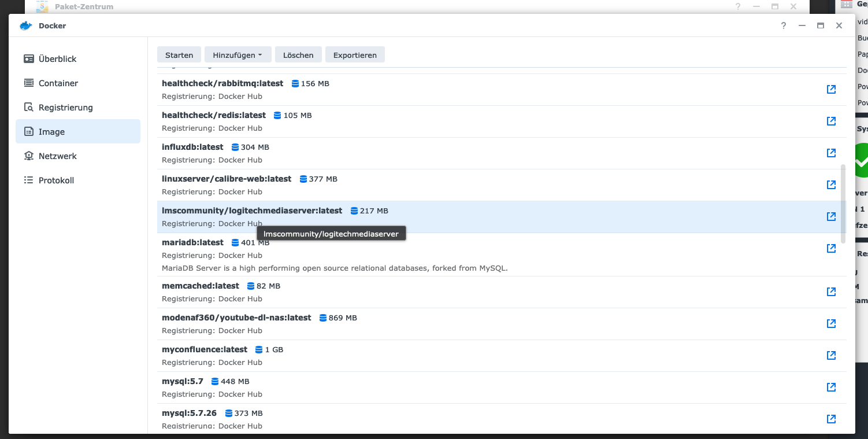Viewport: 868px width, 439px height.
Task: Open external link for myconfluence image
Action: click(x=831, y=355)
